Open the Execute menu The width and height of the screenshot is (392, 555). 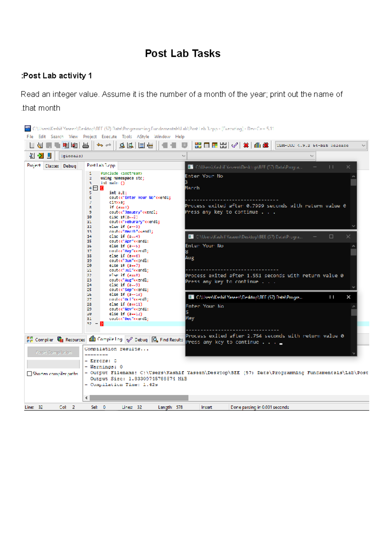[x=109, y=137]
